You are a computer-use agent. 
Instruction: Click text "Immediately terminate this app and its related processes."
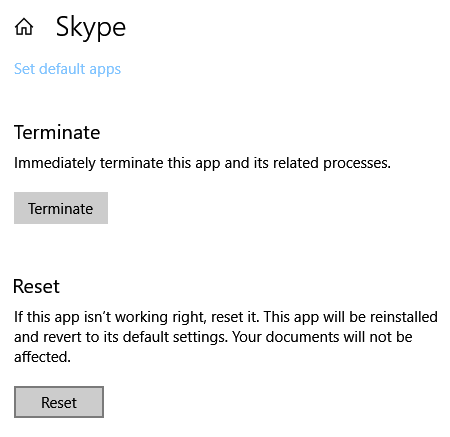click(x=202, y=163)
